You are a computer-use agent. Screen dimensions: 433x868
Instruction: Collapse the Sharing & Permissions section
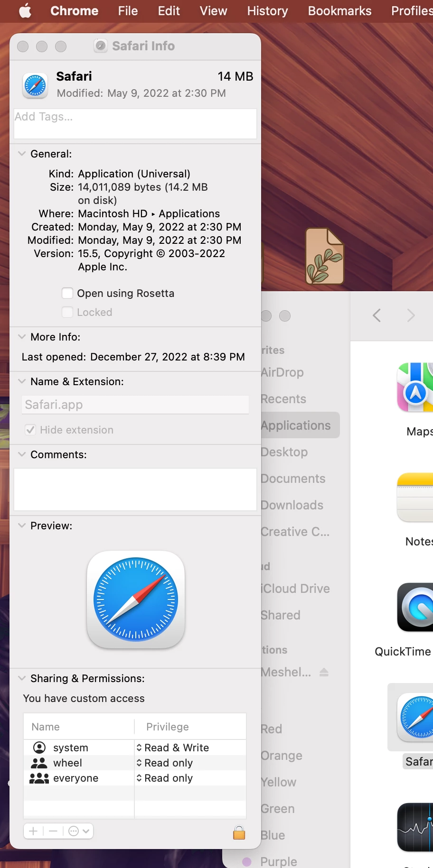[22, 678]
